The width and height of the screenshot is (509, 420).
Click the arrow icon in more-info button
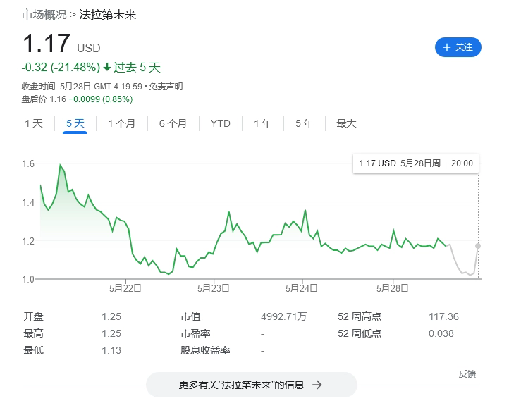coord(317,385)
